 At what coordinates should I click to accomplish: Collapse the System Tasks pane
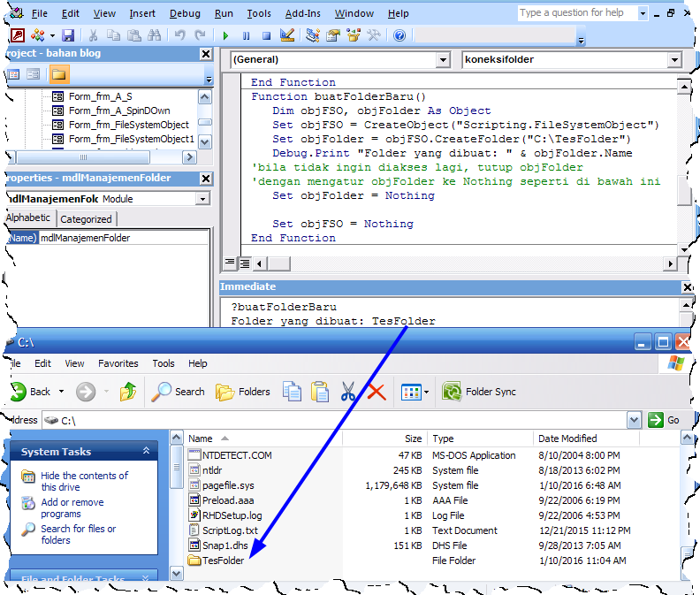click(x=146, y=451)
